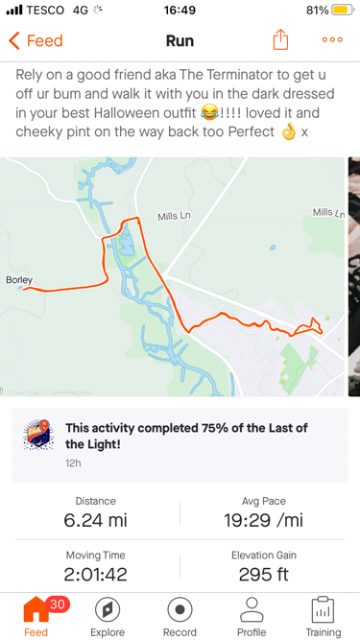This screenshot has height=640, width=360.
Task: Open the Feed tab home icon
Action: point(36,609)
